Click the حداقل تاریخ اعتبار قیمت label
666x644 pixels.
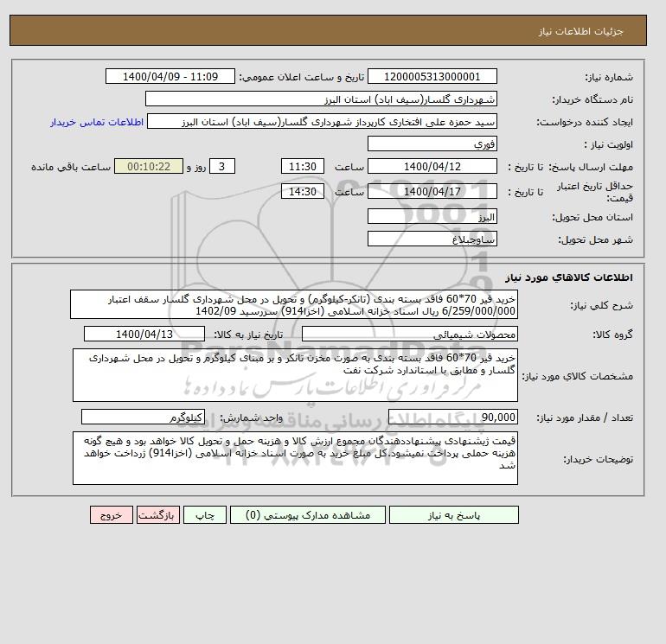pyautogui.click(x=595, y=192)
